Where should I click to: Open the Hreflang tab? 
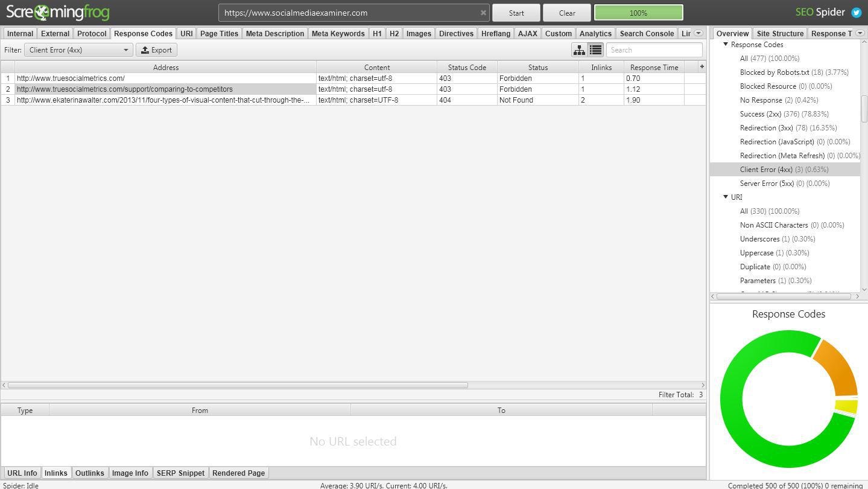pyautogui.click(x=496, y=34)
